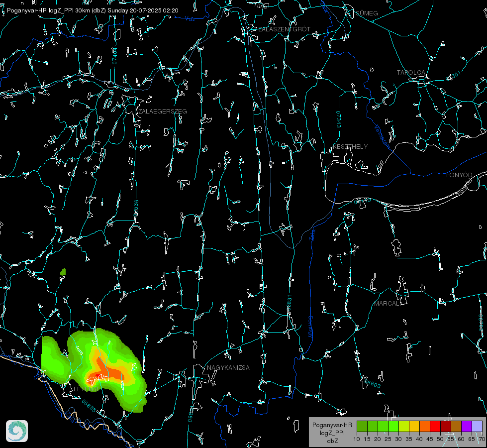Click the 10-15 dBZ dark green legend swatch
The width and height of the screenshot is (487, 448).
point(362,426)
